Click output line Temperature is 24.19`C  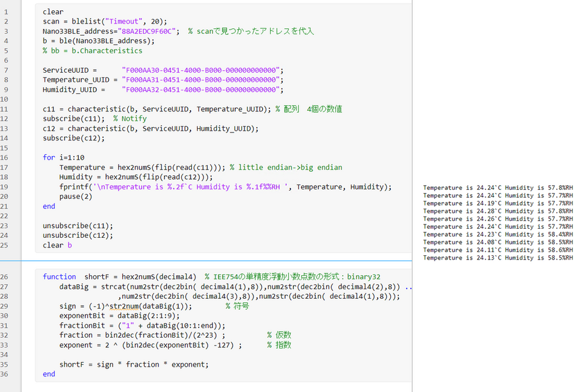coord(498,203)
